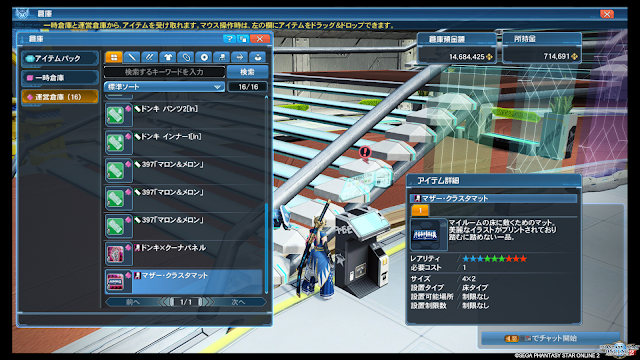Screen dimensions: 640x360
Task: Select ドンキ×クーナパネル row
Action: tap(183, 253)
